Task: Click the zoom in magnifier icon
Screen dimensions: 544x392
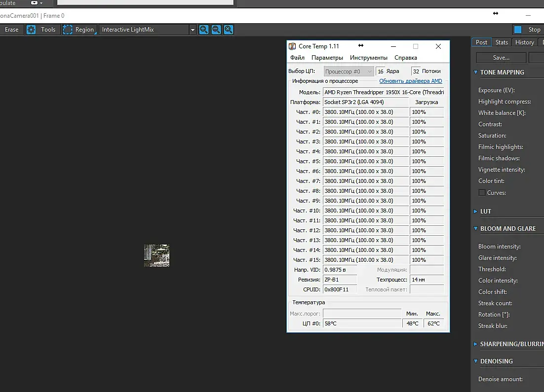Action: (x=204, y=30)
